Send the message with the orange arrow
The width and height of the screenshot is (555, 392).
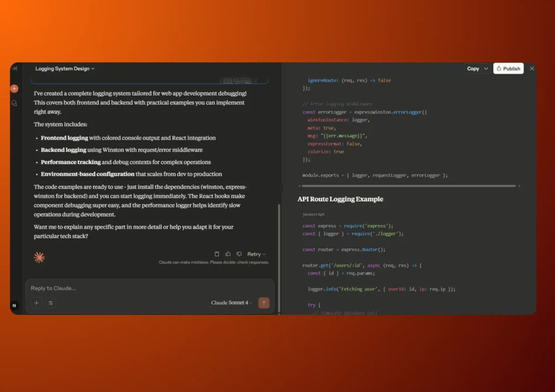pos(264,303)
